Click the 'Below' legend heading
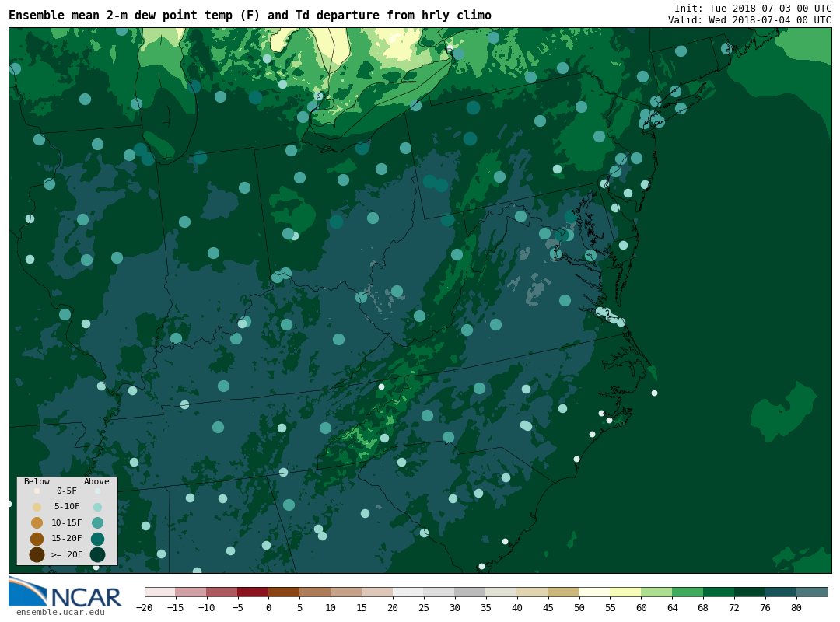Screen dimensions: 840x622 pyautogui.click(x=37, y=481)
